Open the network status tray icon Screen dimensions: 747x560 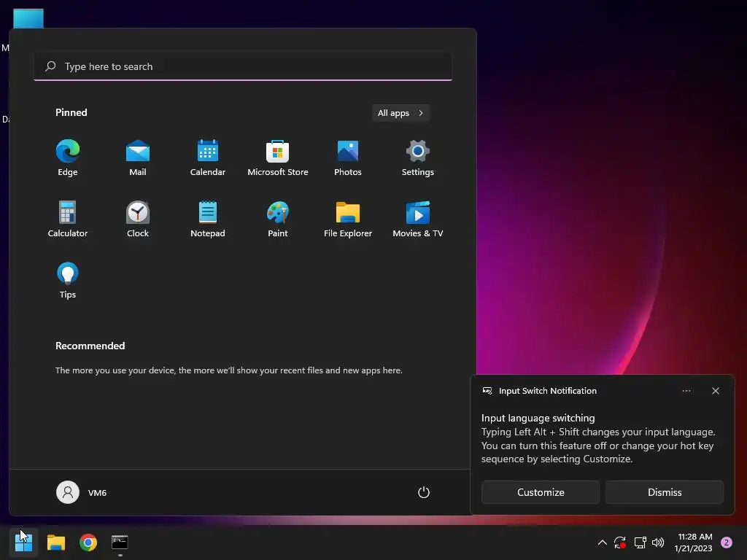click(640, 542)
